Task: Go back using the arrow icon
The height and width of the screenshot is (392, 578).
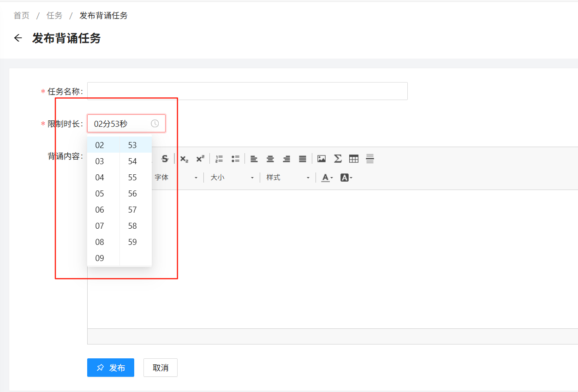Action: [18, 38]
